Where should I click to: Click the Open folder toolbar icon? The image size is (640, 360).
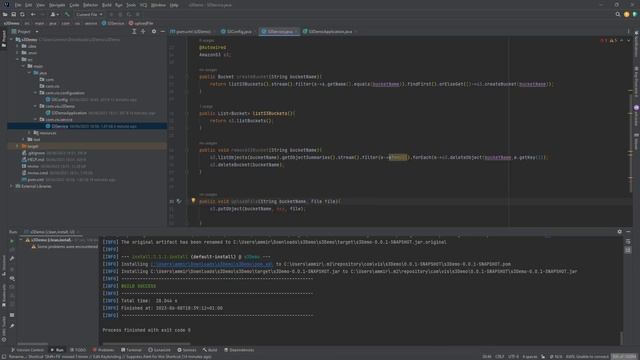(x=5, y=14)
